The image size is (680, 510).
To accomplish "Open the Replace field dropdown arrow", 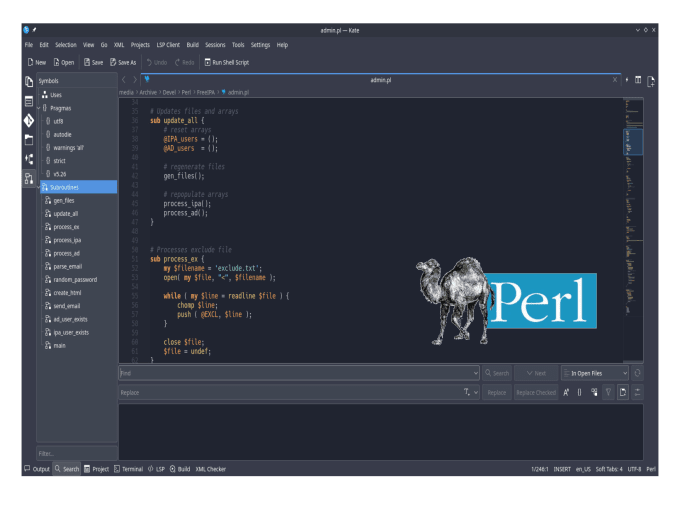I will point(476,392).
